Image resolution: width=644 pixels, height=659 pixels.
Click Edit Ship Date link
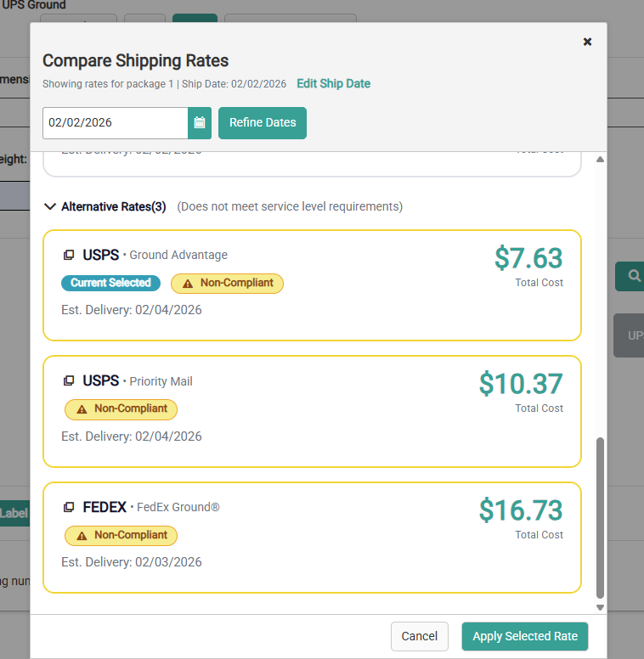[x=333, y=83]
